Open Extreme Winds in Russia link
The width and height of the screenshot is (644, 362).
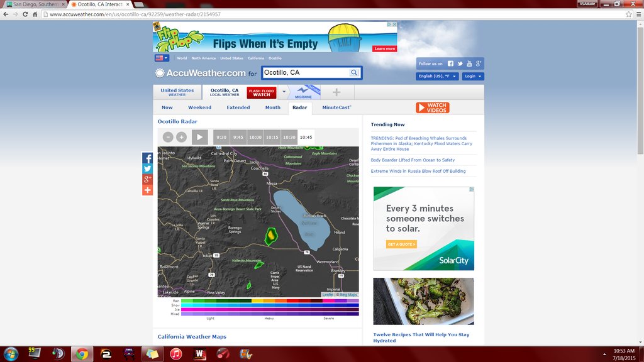pyautogui.click(x=418, y=171)
